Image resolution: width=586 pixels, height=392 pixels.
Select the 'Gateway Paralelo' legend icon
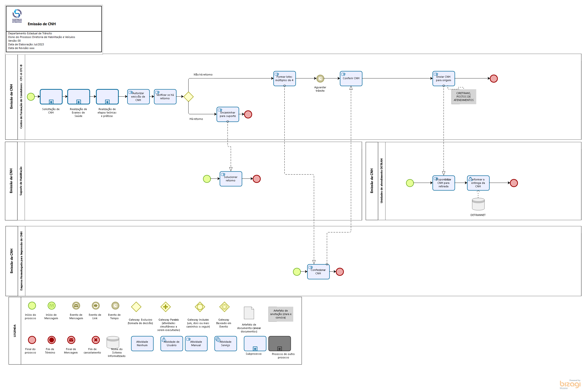point(166,307)
